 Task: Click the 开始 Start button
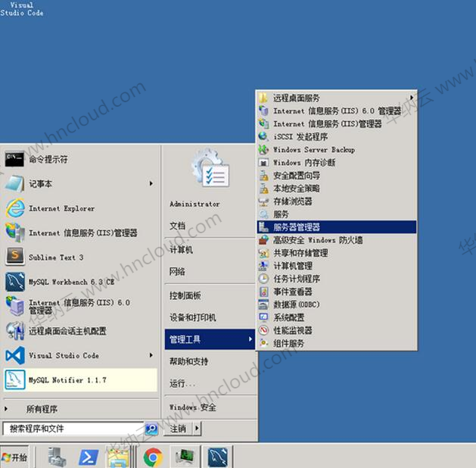14,457
